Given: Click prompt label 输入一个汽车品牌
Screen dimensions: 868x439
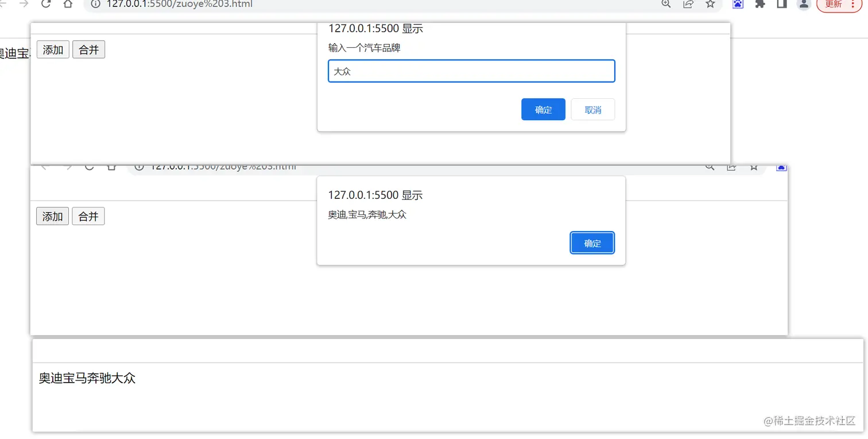Looking at the screenshot, I should 365,48.
